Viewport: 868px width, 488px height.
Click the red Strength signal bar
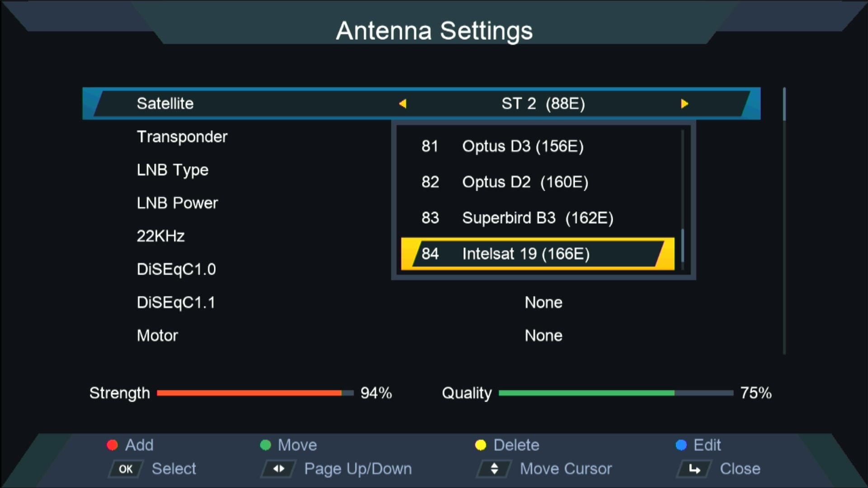249,393
